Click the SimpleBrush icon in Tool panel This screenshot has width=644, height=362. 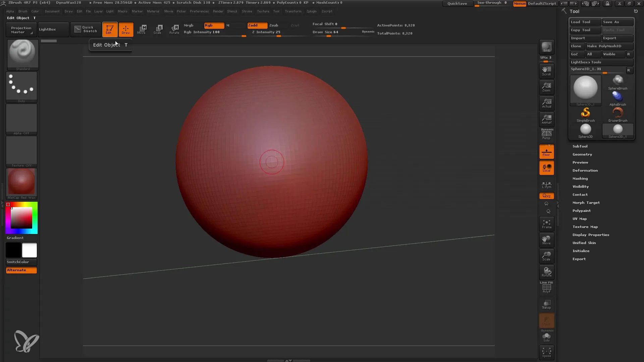(585, 112)
